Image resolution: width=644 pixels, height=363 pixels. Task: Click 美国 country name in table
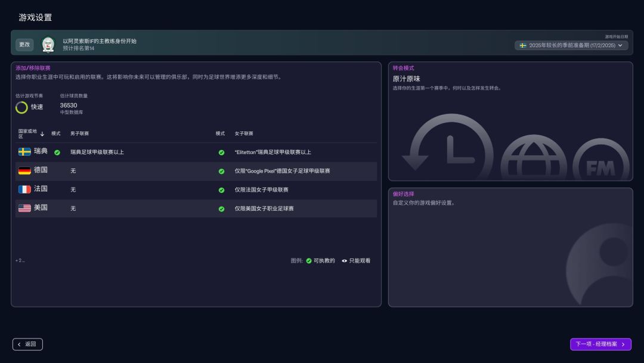41,208
